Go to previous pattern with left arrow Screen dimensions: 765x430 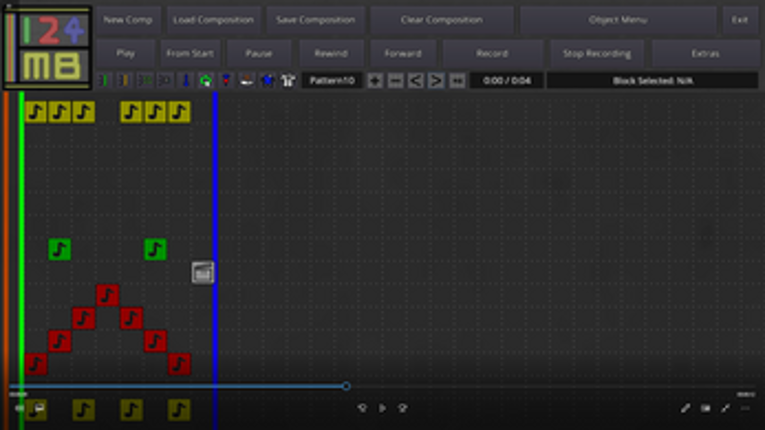pos(416,81)
